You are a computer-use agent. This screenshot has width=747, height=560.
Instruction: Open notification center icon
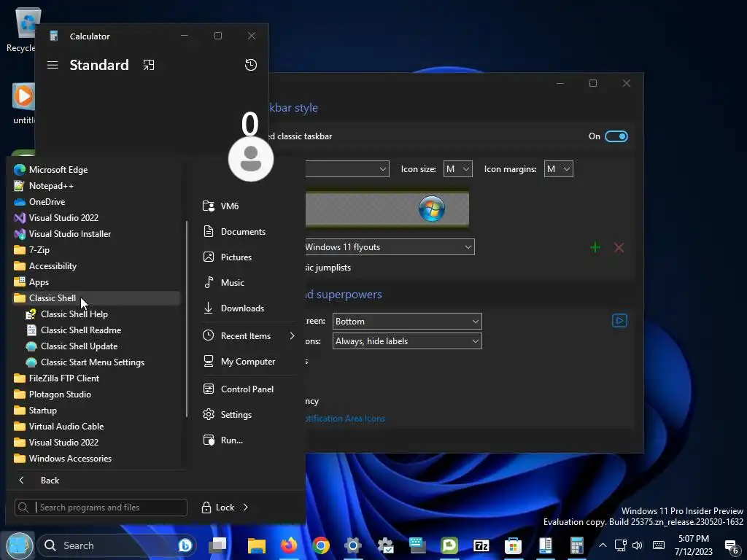click(731, 547)
